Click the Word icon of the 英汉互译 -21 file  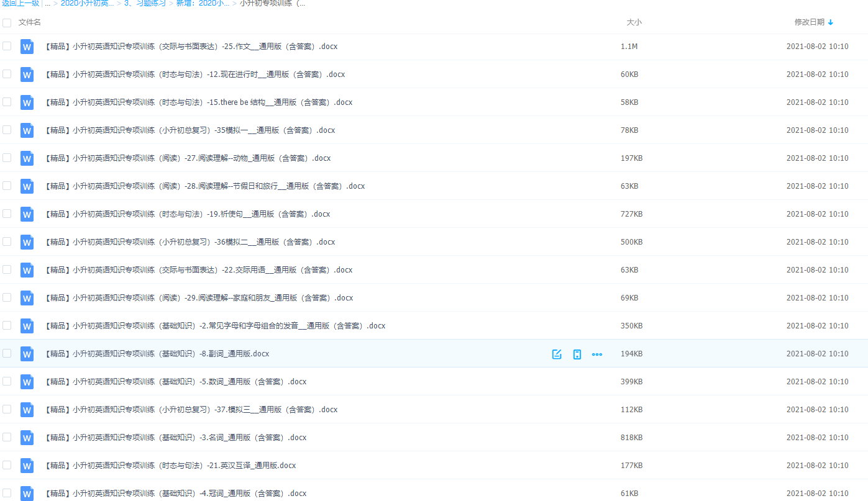pyautogui.click(x=27, y=465)
